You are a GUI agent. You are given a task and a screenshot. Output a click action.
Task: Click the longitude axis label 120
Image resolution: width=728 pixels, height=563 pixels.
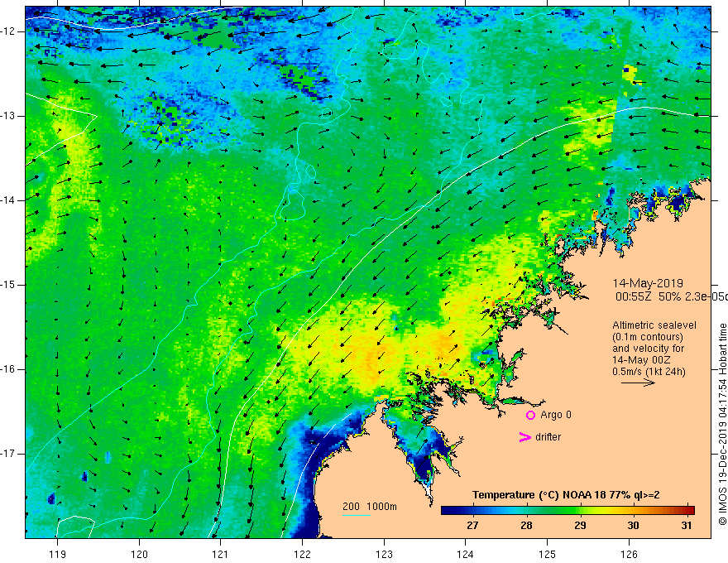(139, 554)
